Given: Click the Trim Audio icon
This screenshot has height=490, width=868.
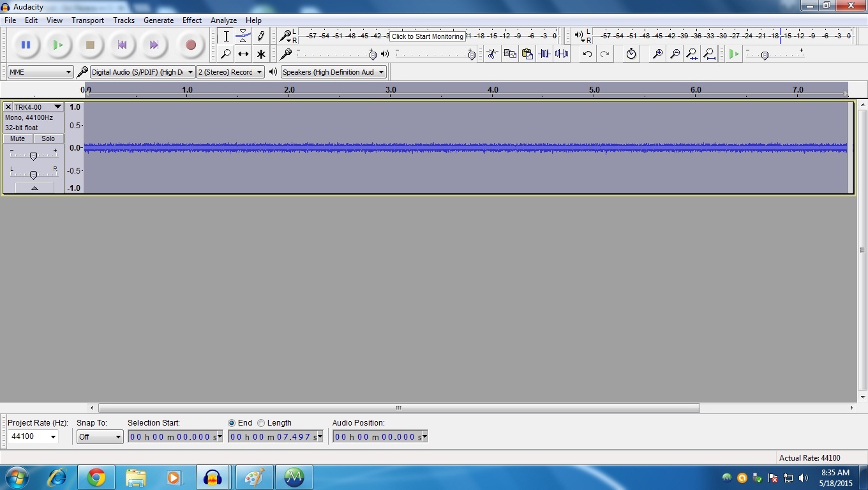Looking at the screenshot, I should tap(544, 54).
